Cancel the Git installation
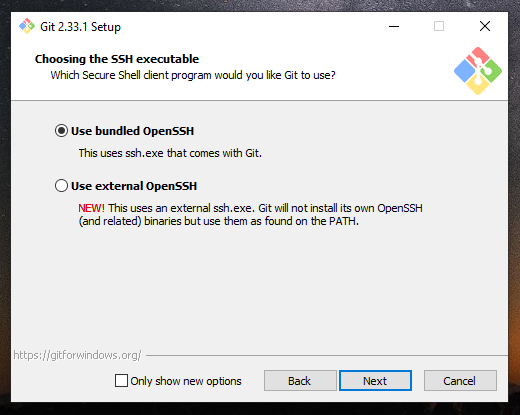 (x=460, y=380)
